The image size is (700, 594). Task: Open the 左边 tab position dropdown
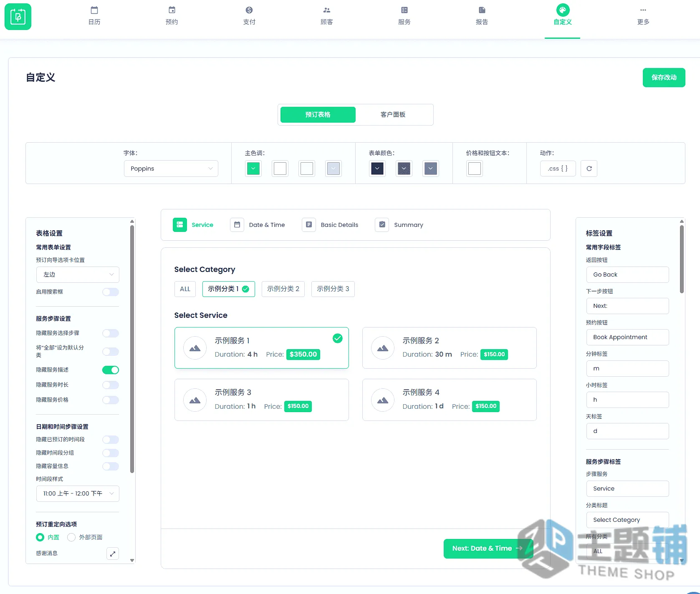[x=78, y=274]
